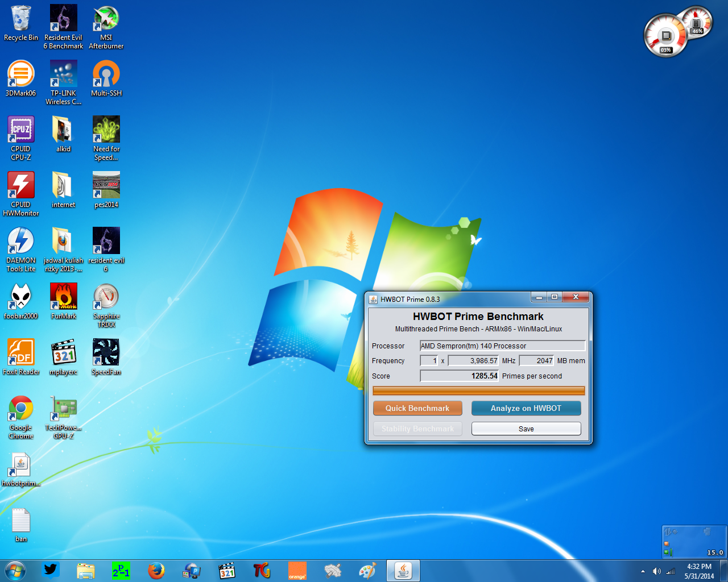Viewport: 728px width, 582px height.
Task: Open the 321 media player taskbar icon
Action: pyautogui.click(x=227, y=571)
